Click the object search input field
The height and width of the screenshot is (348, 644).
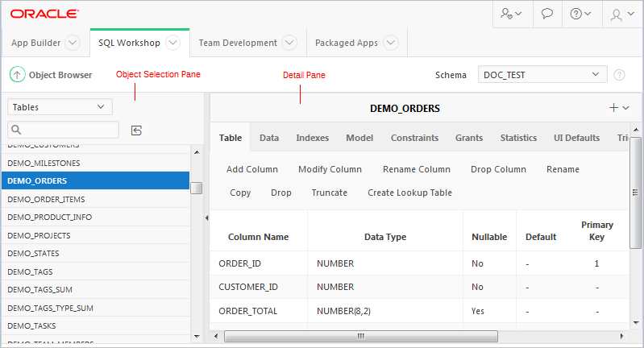click(x=64, y=130)
